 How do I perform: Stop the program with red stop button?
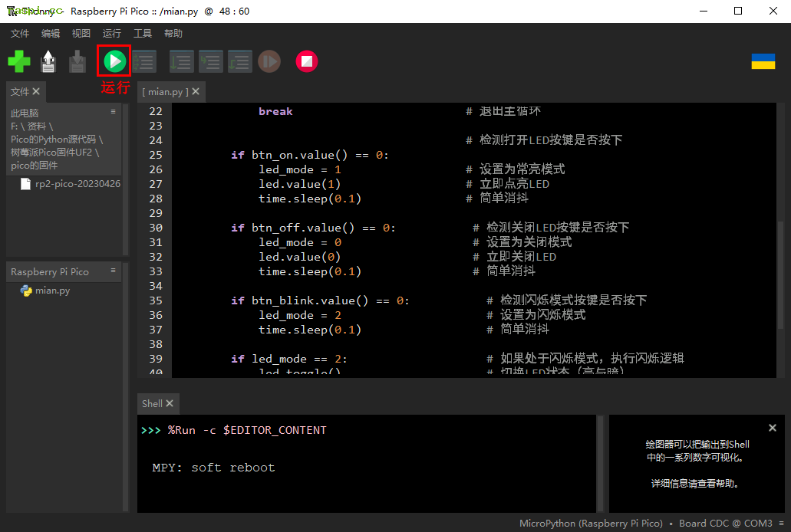pos(307,61)
